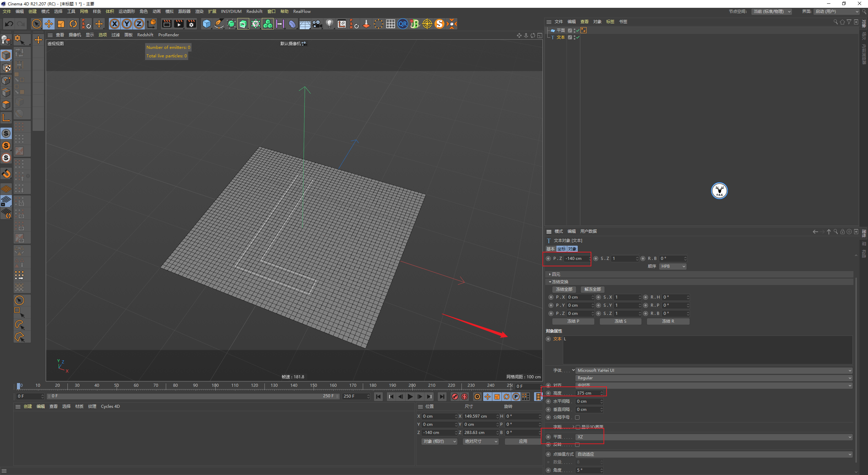The image size is (868, 475).
Task: Click the QR icon in the toolbar
Action: 402,24
